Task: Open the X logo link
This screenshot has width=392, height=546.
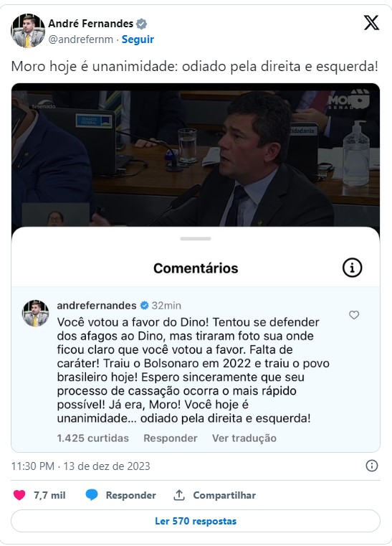Action: (371, 23)
